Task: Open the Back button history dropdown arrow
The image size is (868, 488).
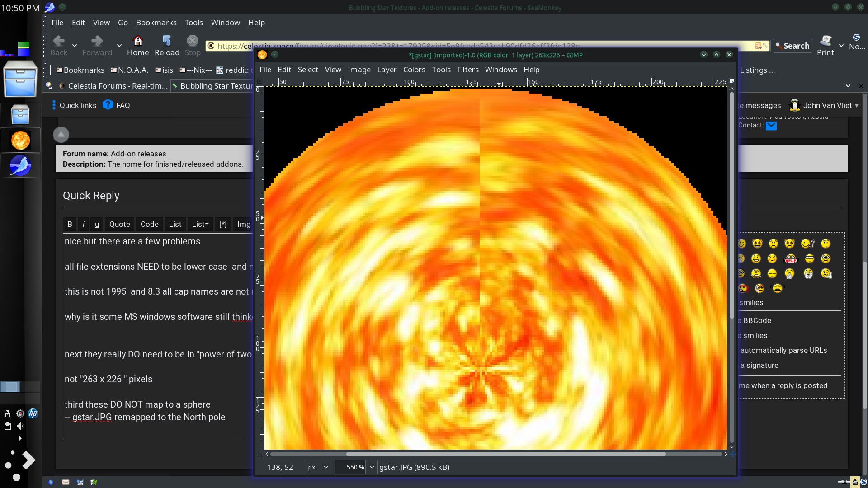Action: [75, 46]
